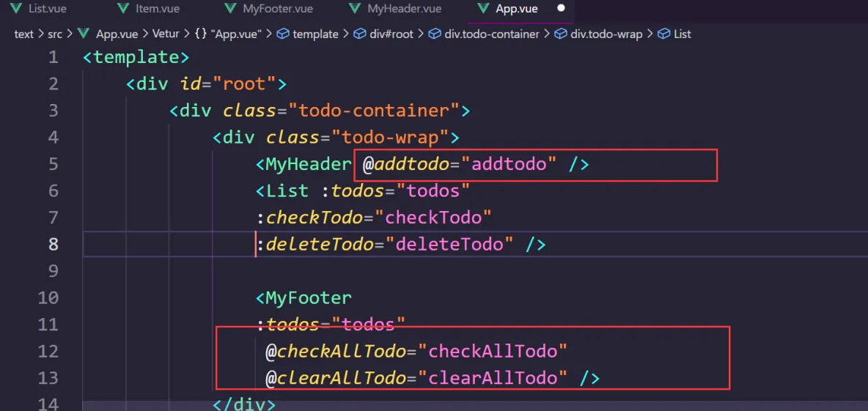Screen dimensions: 868x411
Task: Click the cube icon before List breadcrumb
Action: point(663,34)
